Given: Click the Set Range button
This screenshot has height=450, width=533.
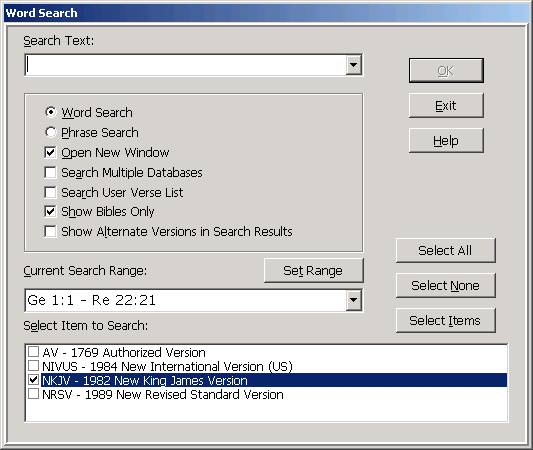Looking at the screenshot, I should [313, 271].
